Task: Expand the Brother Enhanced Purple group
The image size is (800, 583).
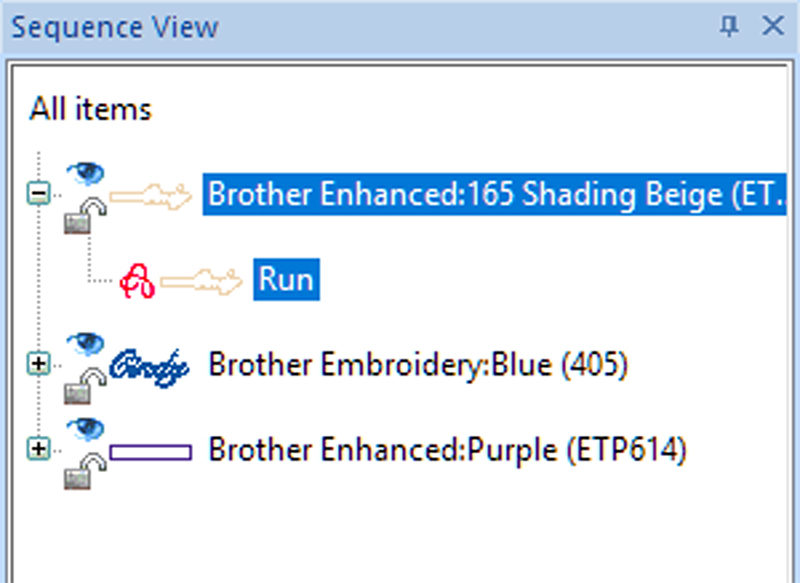Action: click(x=38, y=450)
